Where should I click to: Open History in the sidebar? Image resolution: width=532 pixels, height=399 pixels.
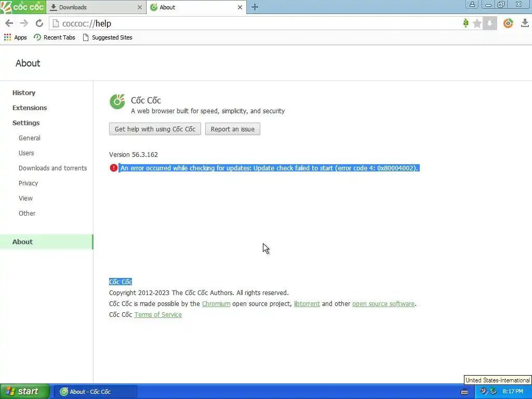[x=24, y=92]
